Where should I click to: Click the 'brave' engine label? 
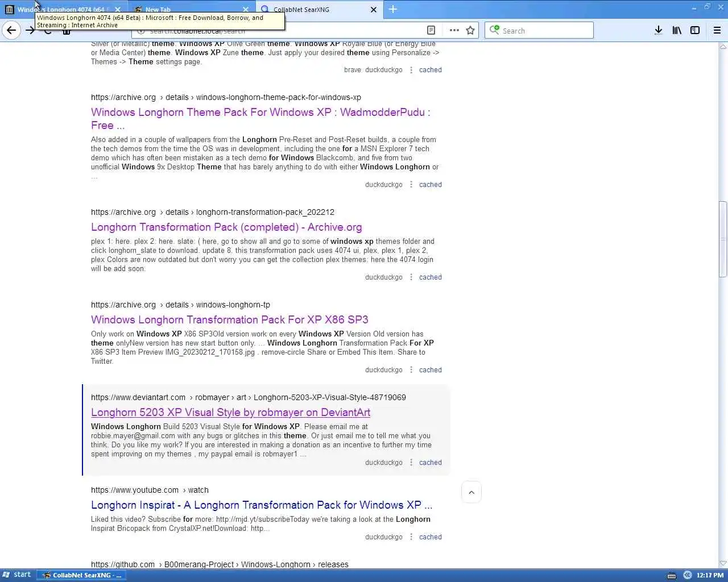click(x=353, y=70)
